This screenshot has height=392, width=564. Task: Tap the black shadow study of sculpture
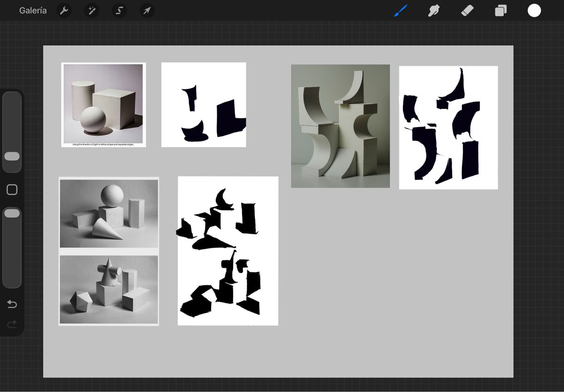pyautogui.click(x=448, y=127)
